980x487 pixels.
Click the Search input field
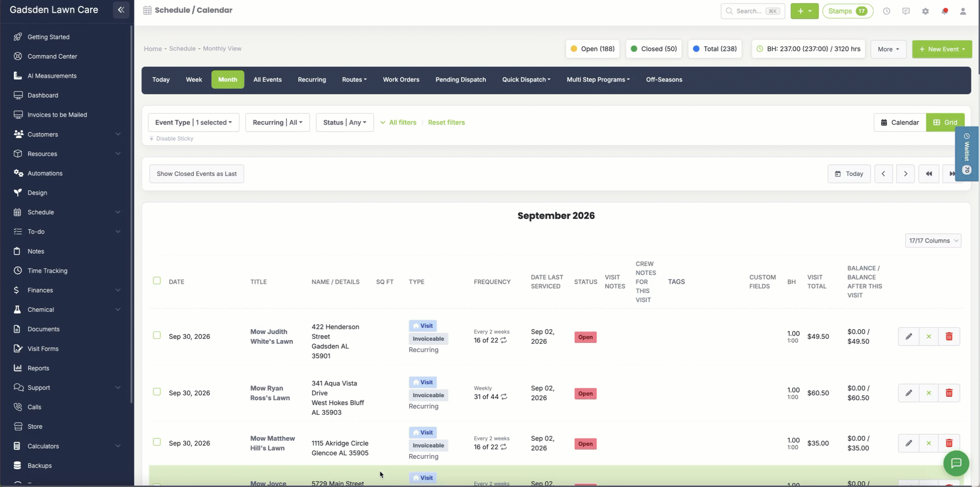pos(752,11)
